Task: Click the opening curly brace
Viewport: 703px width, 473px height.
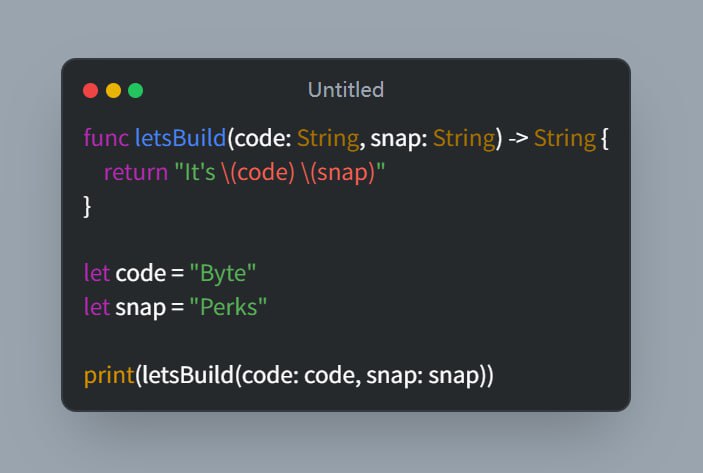Action: click(x=604, y=138)
